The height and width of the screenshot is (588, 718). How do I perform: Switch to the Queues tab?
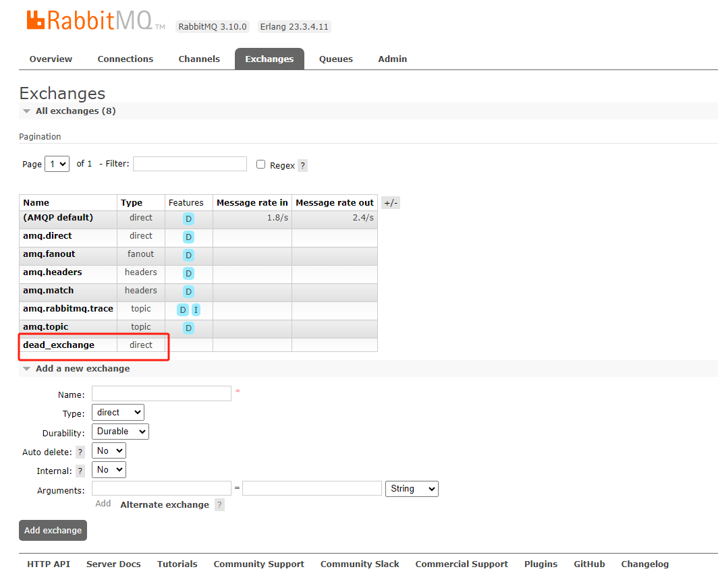pos(336,59)
